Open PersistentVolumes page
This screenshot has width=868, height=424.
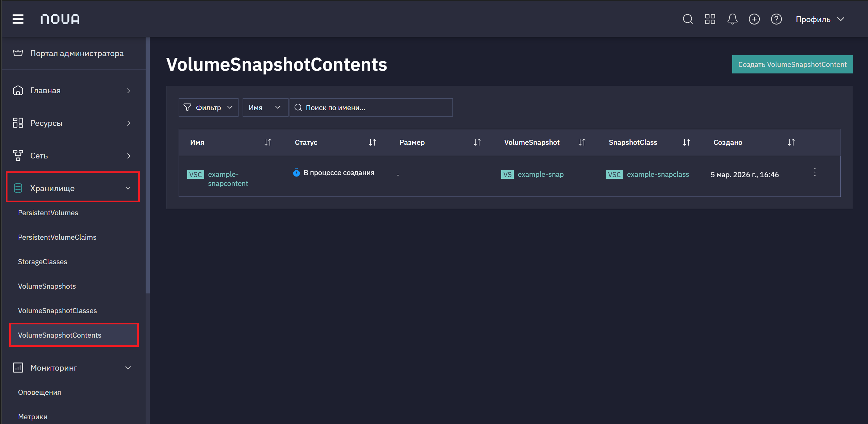[48, 213]
